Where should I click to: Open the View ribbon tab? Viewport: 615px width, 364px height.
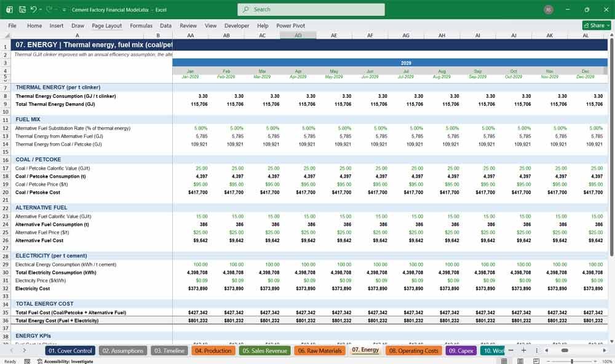pos(210,25)
